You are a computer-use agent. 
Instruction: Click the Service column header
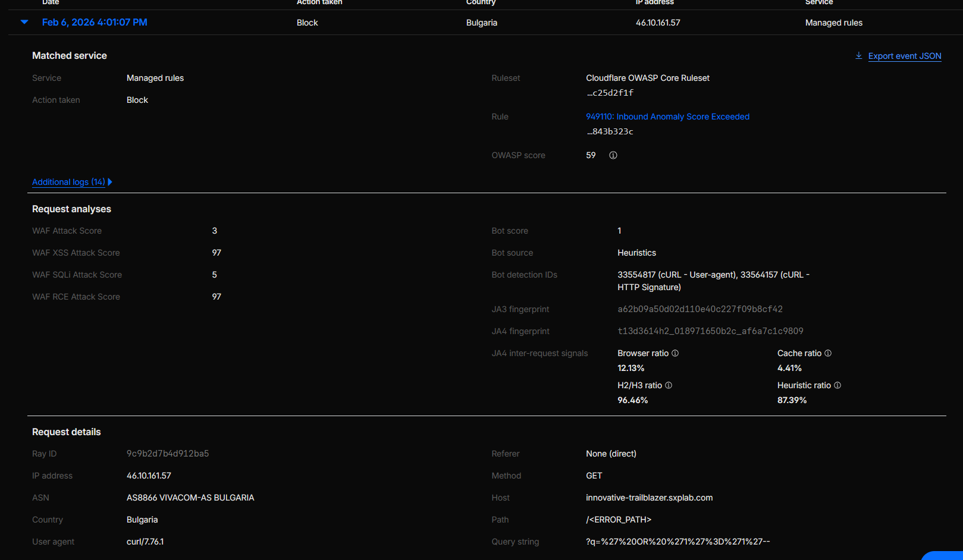(x=819, y=2)
